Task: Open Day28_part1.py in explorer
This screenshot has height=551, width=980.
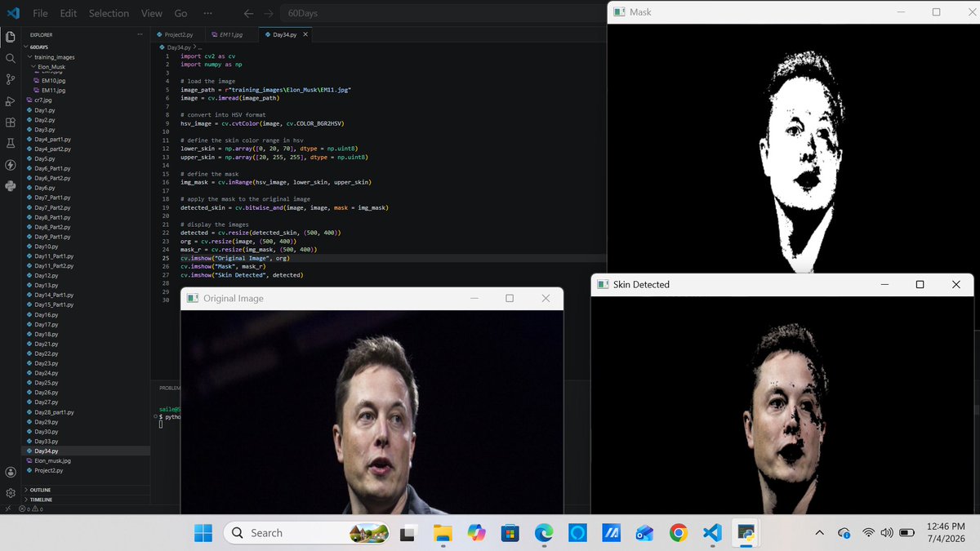Action: [x=54, y=412]
